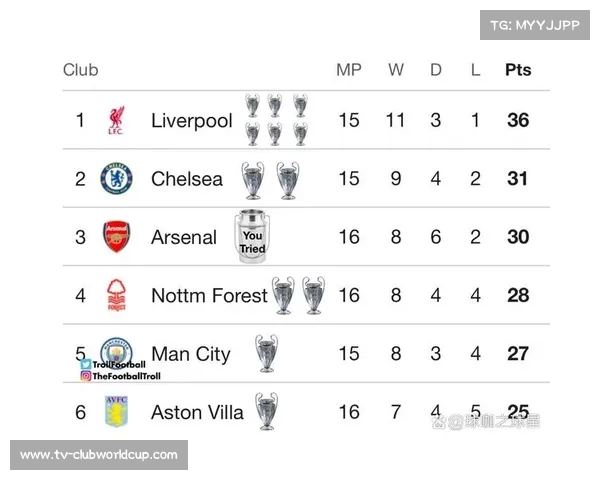600x480 pixels.
Task: Click Liverpool's 36 points value
Action: 518,121
